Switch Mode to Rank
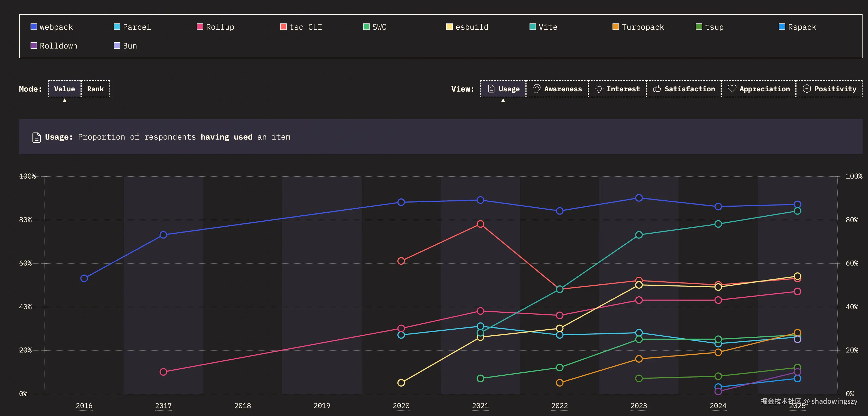Viewport: 868px width, 416px height. (95, 89)
